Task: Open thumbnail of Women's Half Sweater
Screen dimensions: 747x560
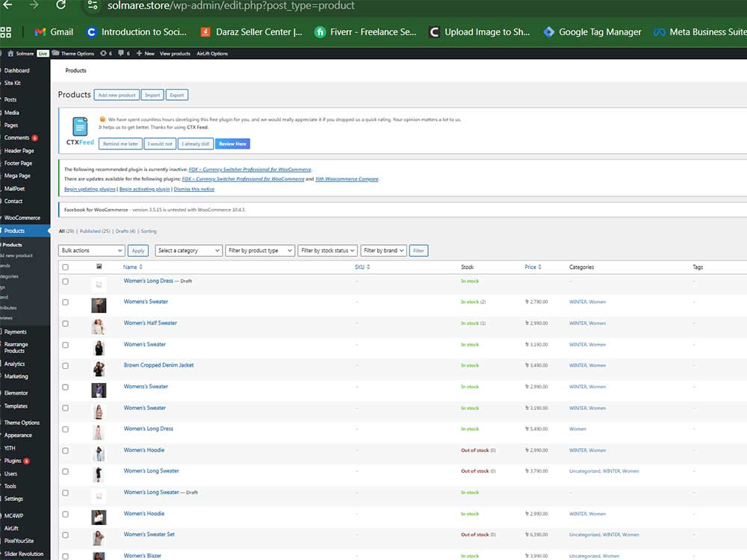Action: 99,327
